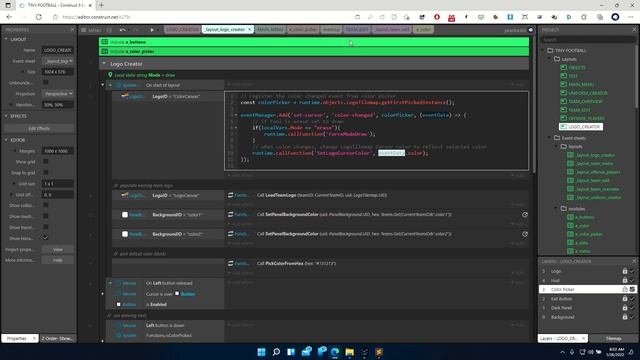The width and height of the screenshot is (640, 360).
Task: Switch to the Tilemap bottom tab
Action: click(613, 338)
